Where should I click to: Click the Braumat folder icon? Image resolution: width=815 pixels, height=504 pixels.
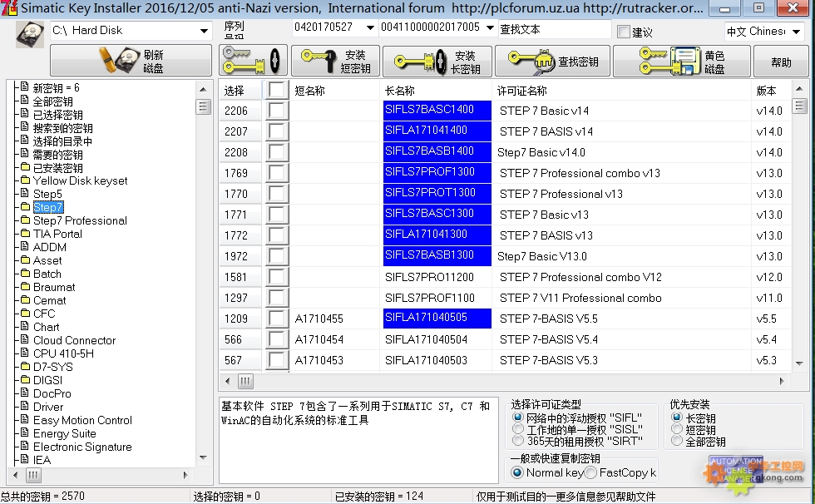[24, 286]
